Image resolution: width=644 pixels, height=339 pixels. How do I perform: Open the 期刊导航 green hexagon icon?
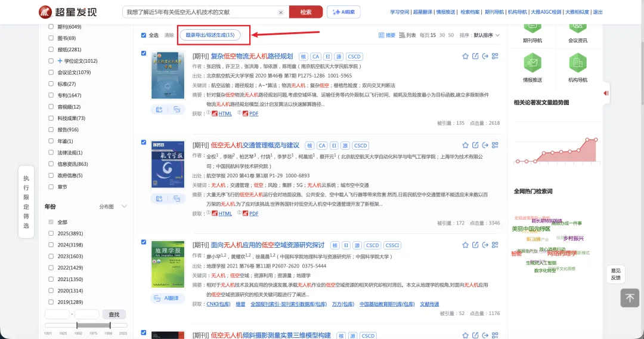[x=532, y=26]
